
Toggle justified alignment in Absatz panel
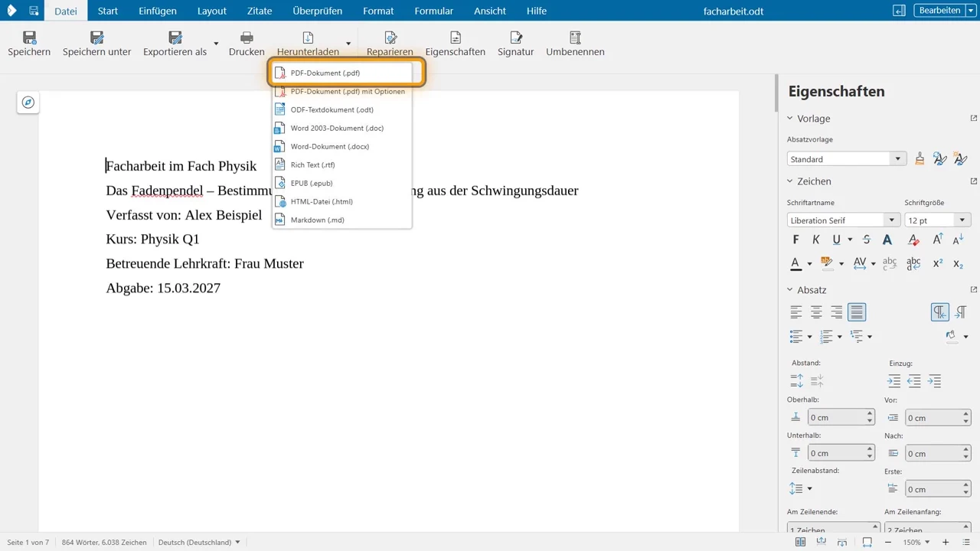857,311
